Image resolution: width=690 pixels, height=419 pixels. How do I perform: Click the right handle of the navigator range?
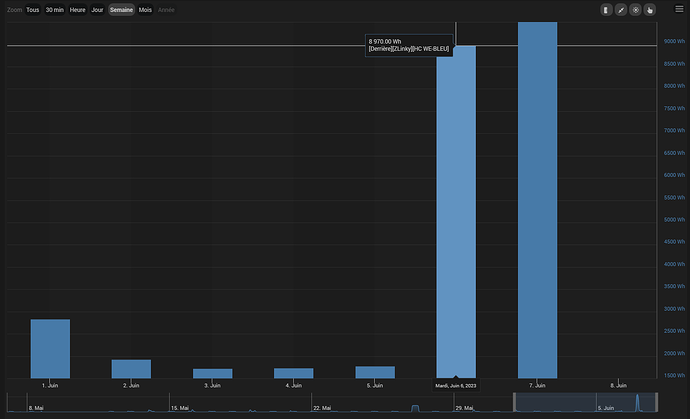tap(657, 402)
